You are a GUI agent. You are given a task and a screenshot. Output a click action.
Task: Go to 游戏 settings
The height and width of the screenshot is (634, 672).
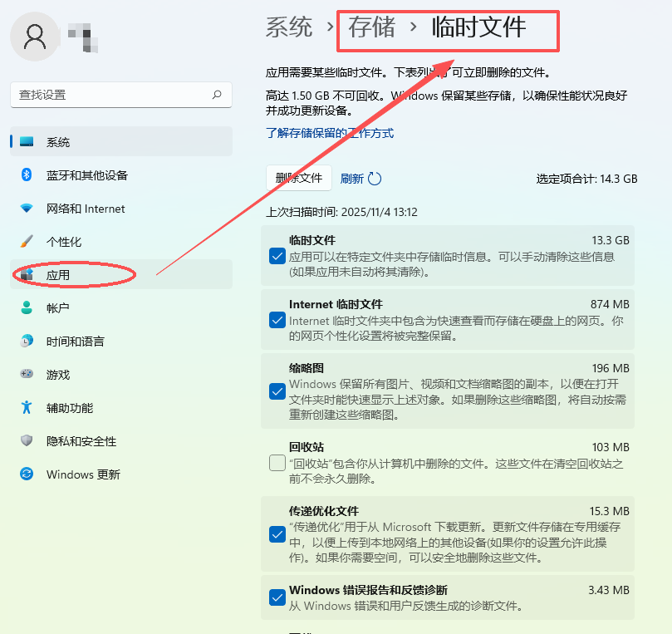tap(121, 374)
